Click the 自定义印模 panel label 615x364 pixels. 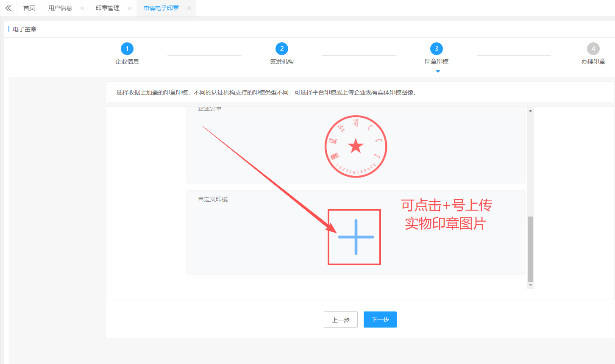point(213,199)
